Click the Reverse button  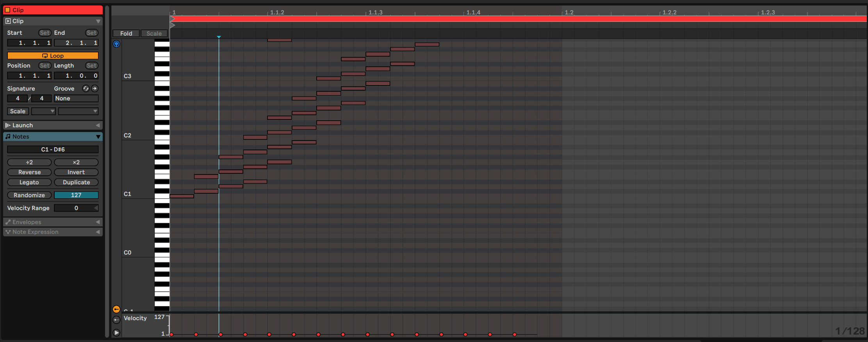point(29,172)
